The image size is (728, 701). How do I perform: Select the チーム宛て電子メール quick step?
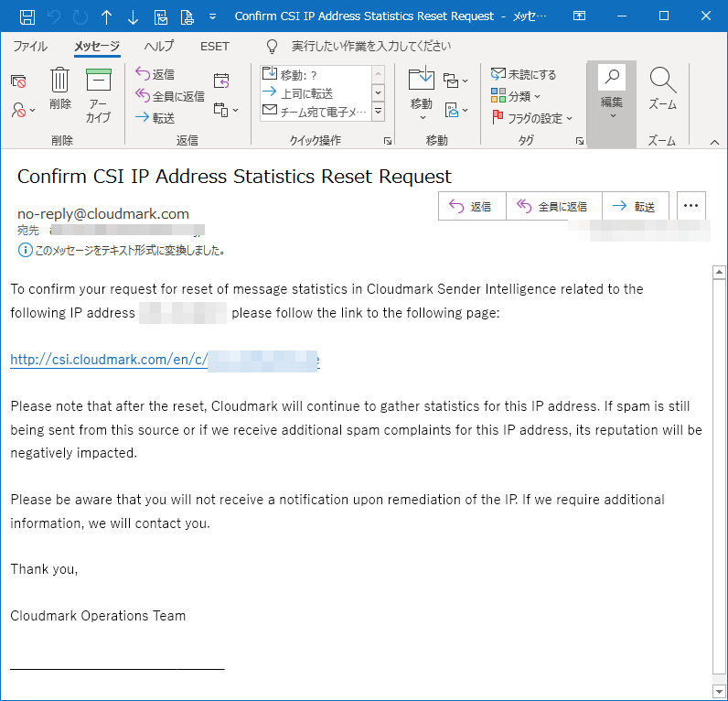point(316,112)
